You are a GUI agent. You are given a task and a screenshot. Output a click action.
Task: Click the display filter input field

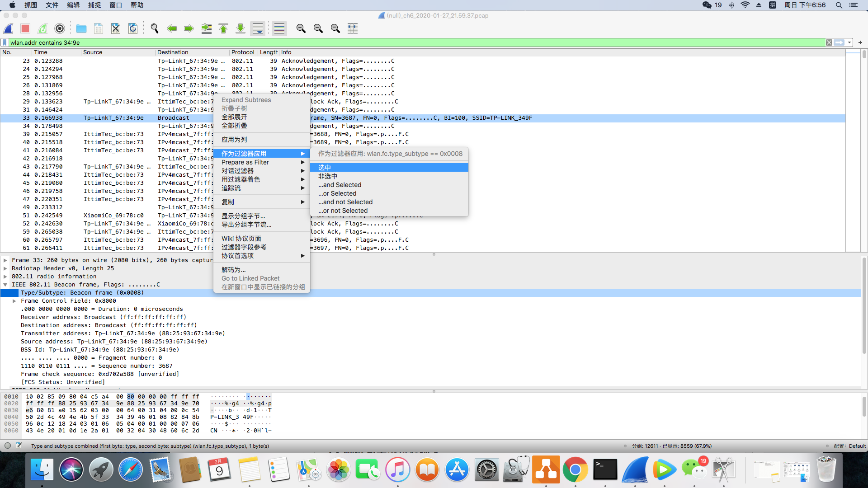(407, 42)
